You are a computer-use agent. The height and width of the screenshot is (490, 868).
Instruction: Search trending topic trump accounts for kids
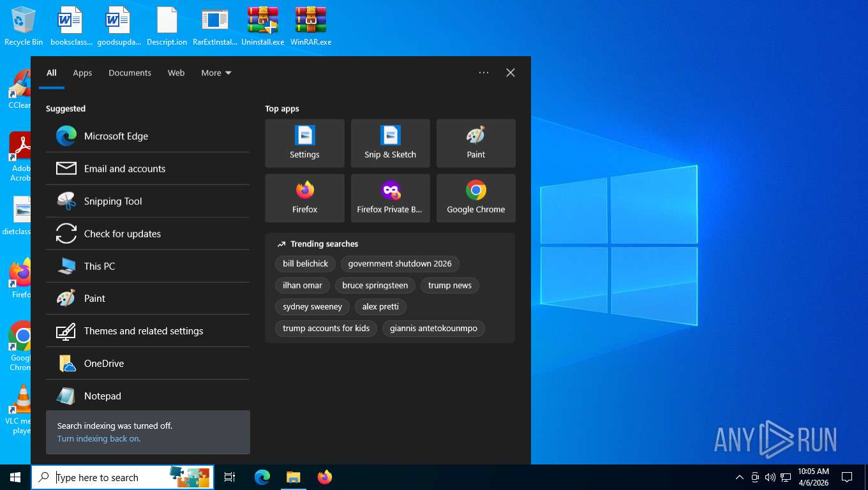(x=326, y=329)
